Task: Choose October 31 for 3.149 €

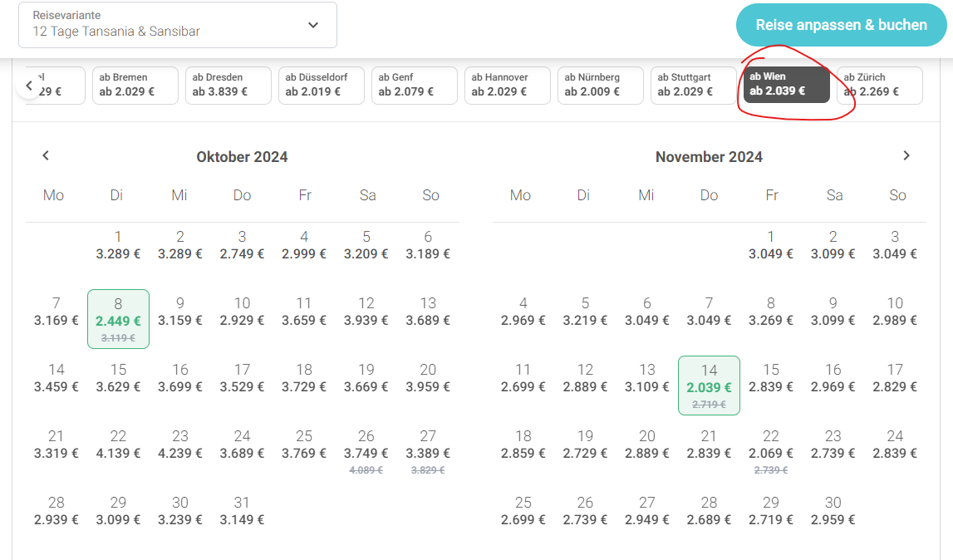Action: click(243, 511)
